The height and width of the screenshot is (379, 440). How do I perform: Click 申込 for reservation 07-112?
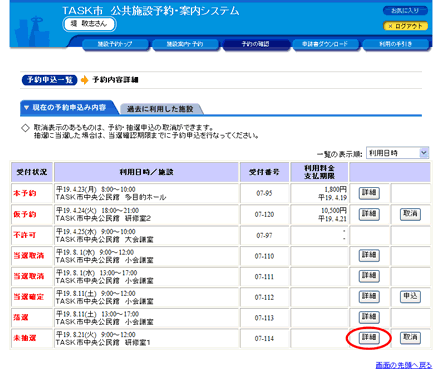pos(410,296)
